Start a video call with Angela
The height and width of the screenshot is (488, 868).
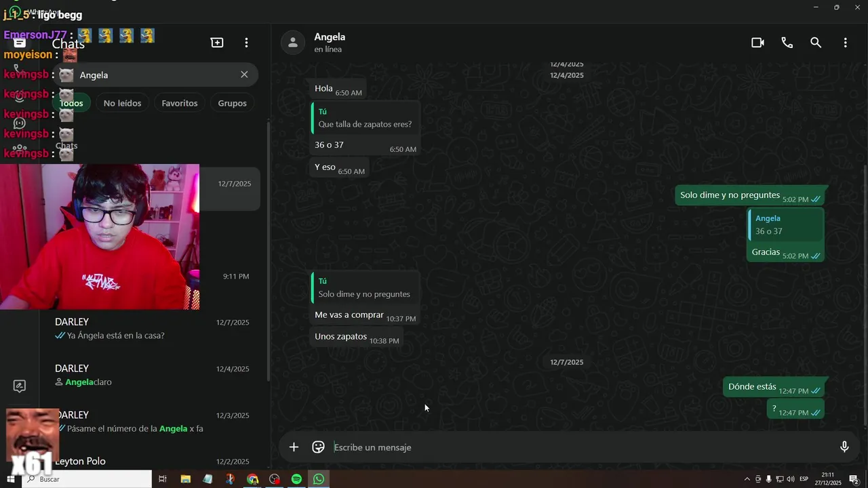(757, 43)
